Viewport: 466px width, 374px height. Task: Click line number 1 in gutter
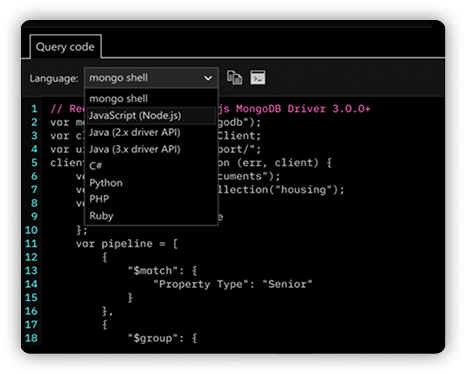coord(34,109)
